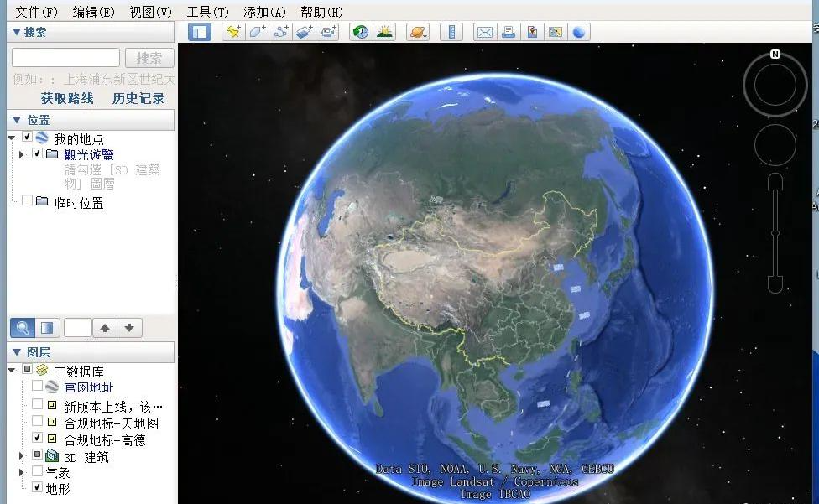Collapse the 我的地点 tree node
The image size is (819, 504).
pyautogui.click(x=12, y=138)
